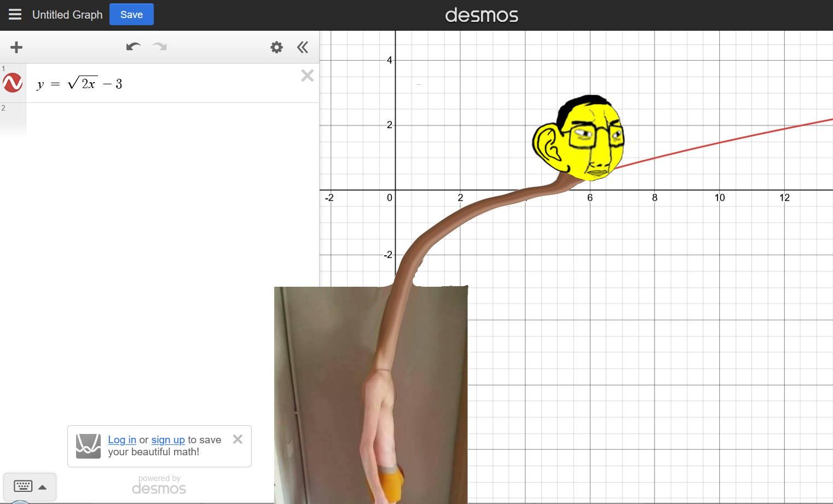Click the Untitled Graph title
833x504 pixels.
click(67, 15)
